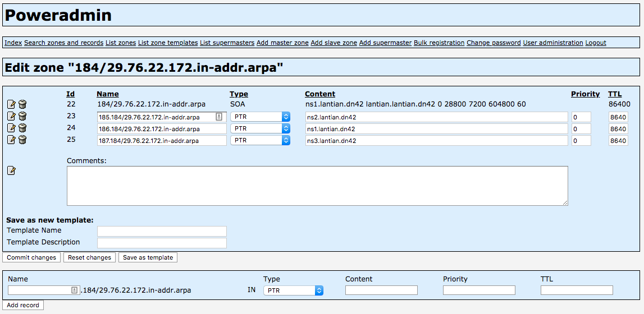Viewport: 644px width, 314px height.
Task: Go to List zone templates
Action: 168,43
